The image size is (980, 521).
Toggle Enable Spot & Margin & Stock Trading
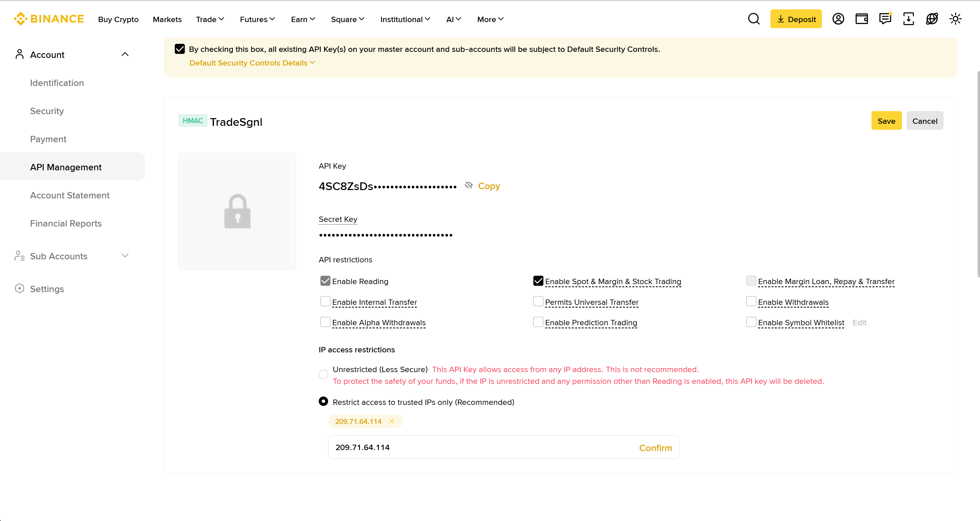538,281
